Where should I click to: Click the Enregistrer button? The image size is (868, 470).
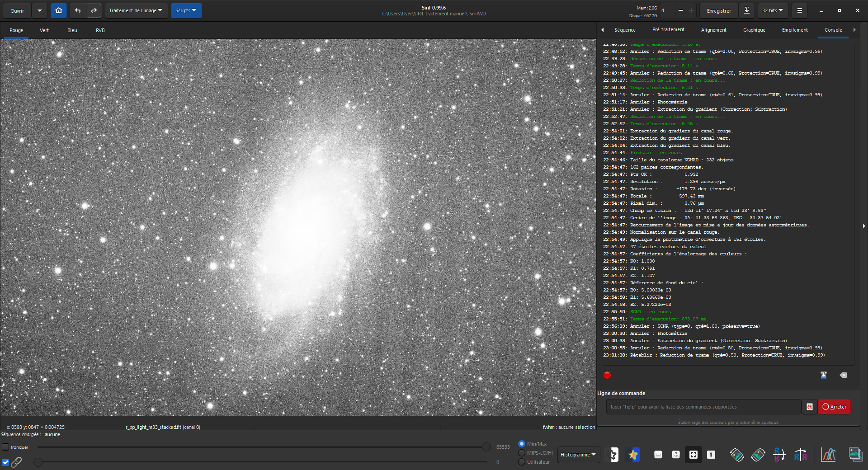pos(718,10)
